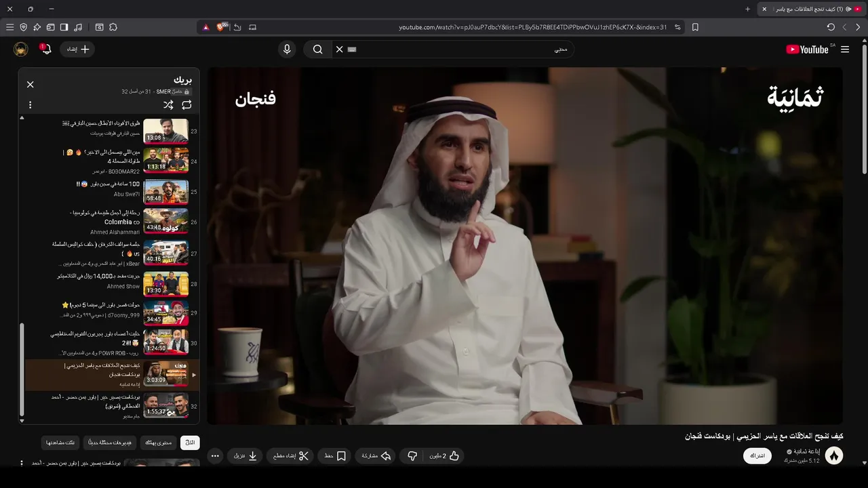Open the music note playlist icon in toolbar
This screenshot has width=868, height=488.
click(78, 27)
